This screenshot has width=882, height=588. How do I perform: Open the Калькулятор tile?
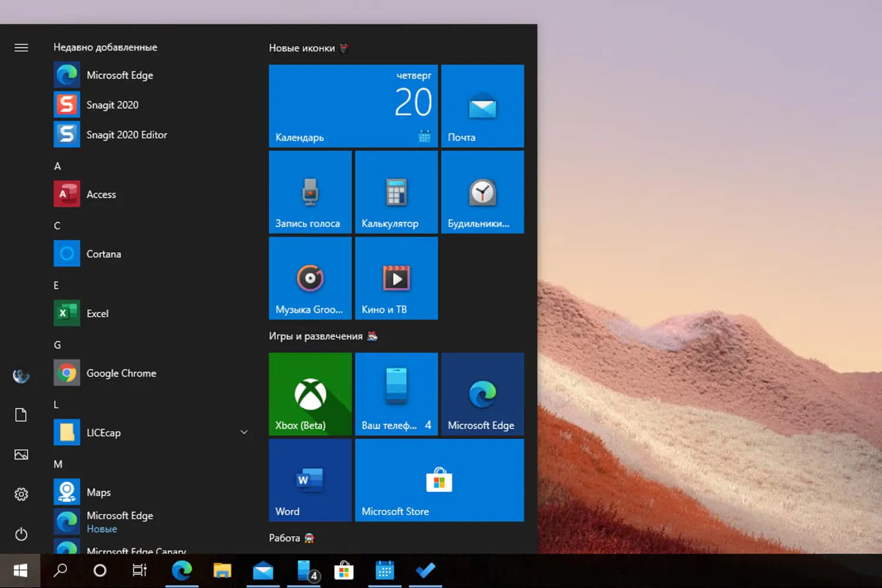396,192
